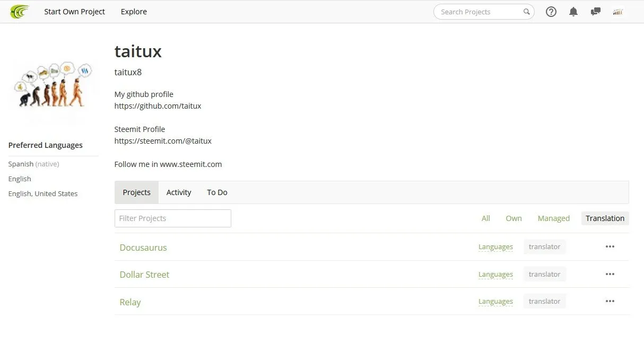This screenshot has height=353, width=644.
Task: Click the github.com/taitux URL text
Action: click(x=158, y=106)
